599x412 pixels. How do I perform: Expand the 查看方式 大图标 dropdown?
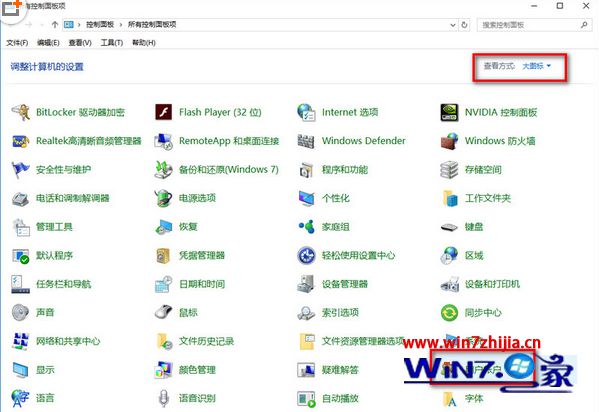click(x=537, y=66)
